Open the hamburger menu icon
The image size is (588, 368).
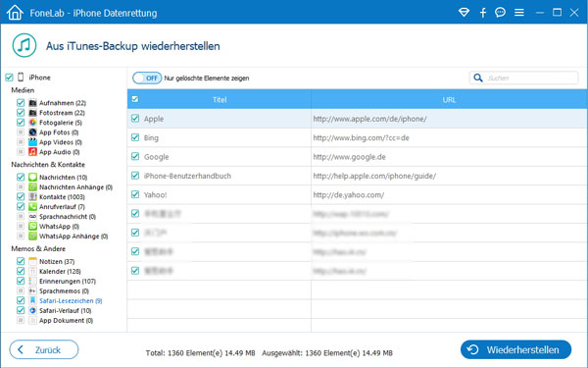[x=519, y=13]
